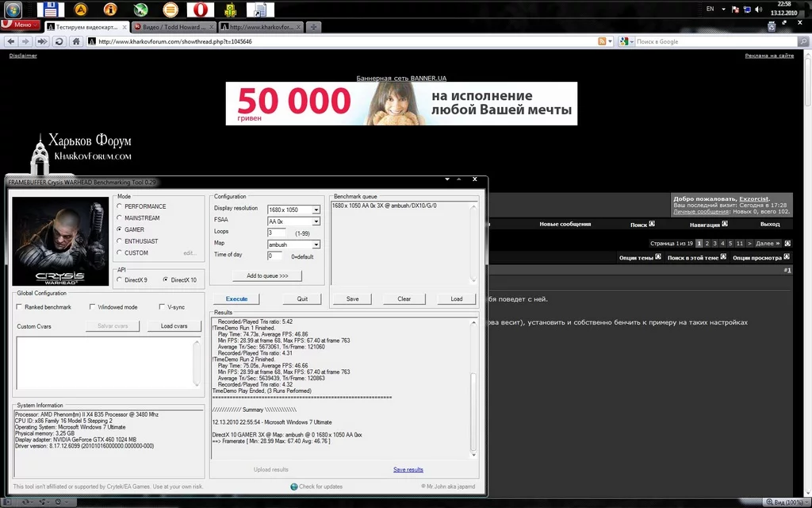The height and width of the screenshot is (508, 812).
Task: Open a new tab with the plus button
Action: pyautogui.click(x=313, y=27)
